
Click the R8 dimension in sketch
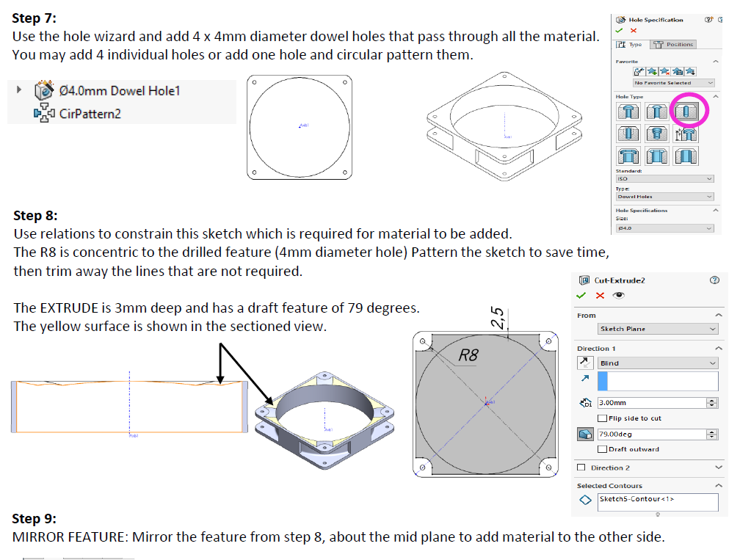[468, 355]
